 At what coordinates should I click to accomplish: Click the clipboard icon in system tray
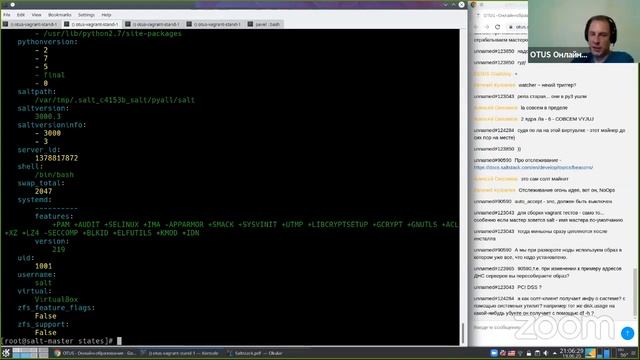click(537, 353)
